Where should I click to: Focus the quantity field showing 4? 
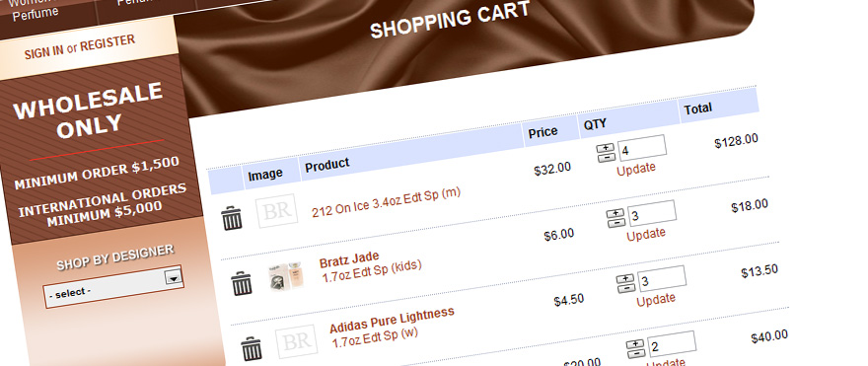click(642, 148)
